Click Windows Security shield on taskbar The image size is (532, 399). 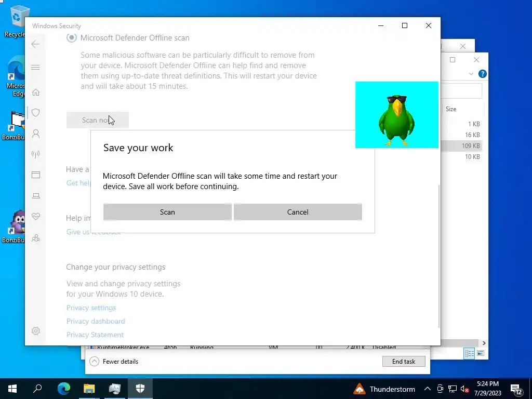pos(140,389)
